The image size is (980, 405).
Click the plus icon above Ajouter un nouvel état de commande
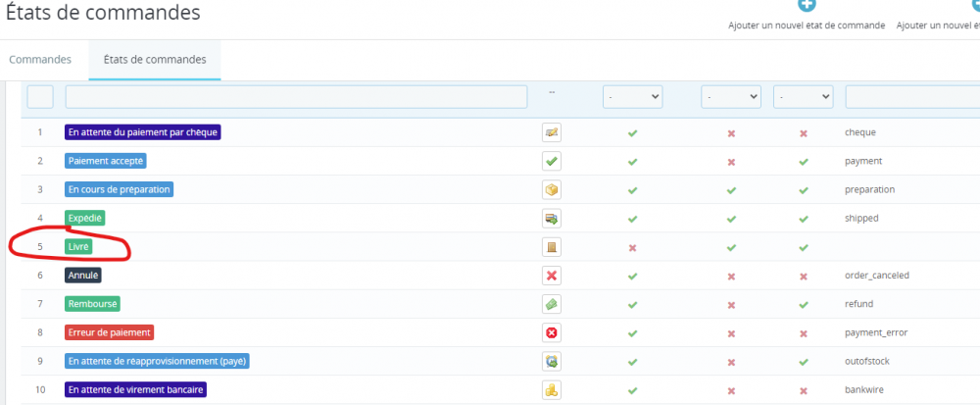(807, 4)
